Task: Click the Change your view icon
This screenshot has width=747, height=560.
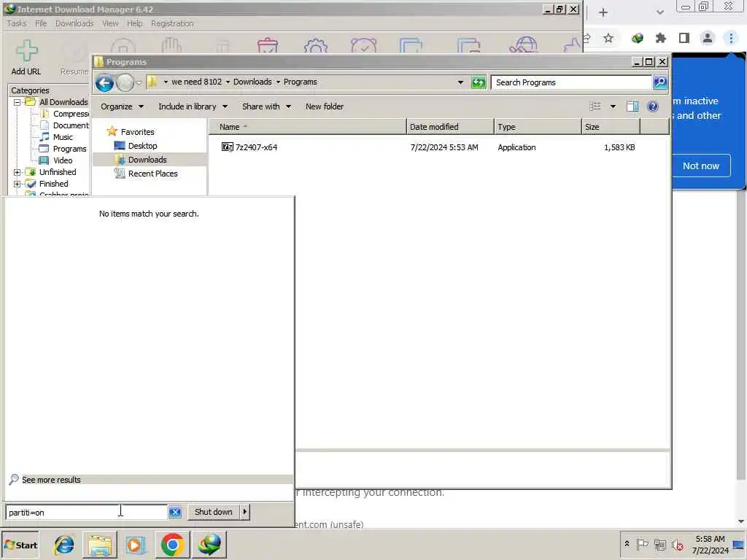Action: [x=595, y=106]
